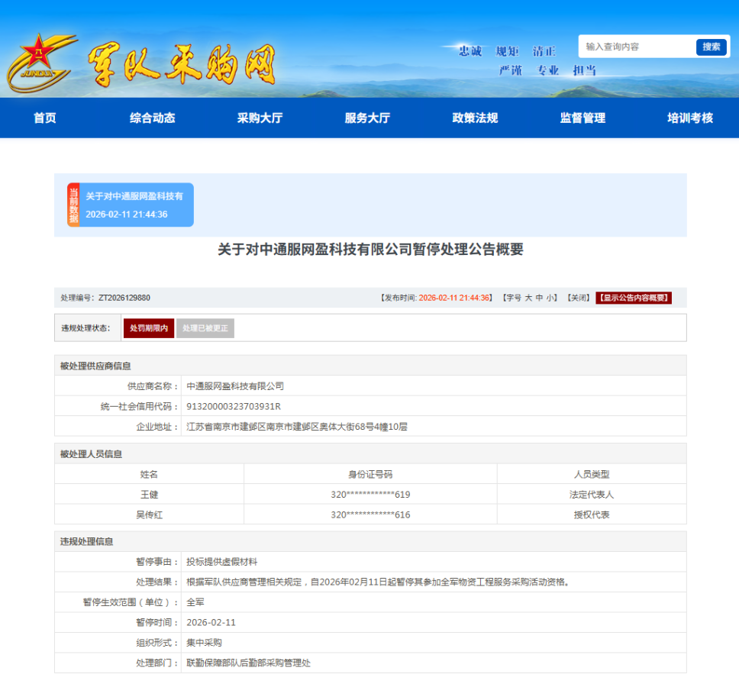The image size is (739, 700).
Task: Click the publish time 2026-02-11 21:44:36 in red
Action: (x=454, y=298)
